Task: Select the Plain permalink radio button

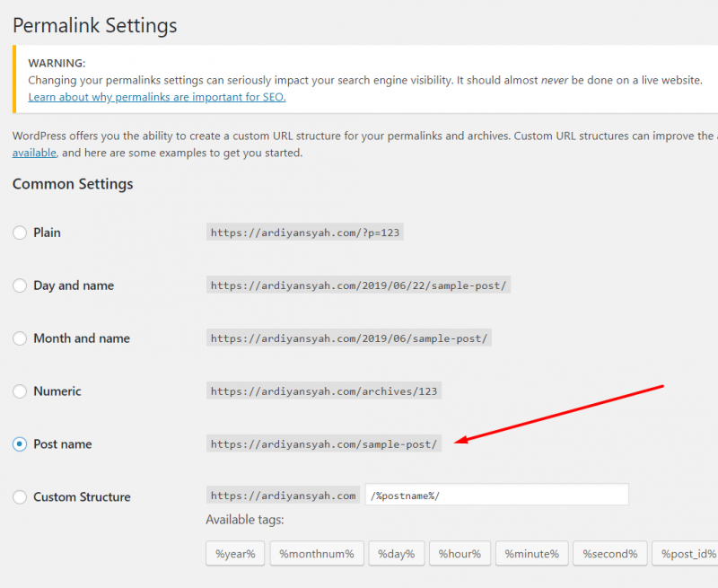Action: click(20, 233)
